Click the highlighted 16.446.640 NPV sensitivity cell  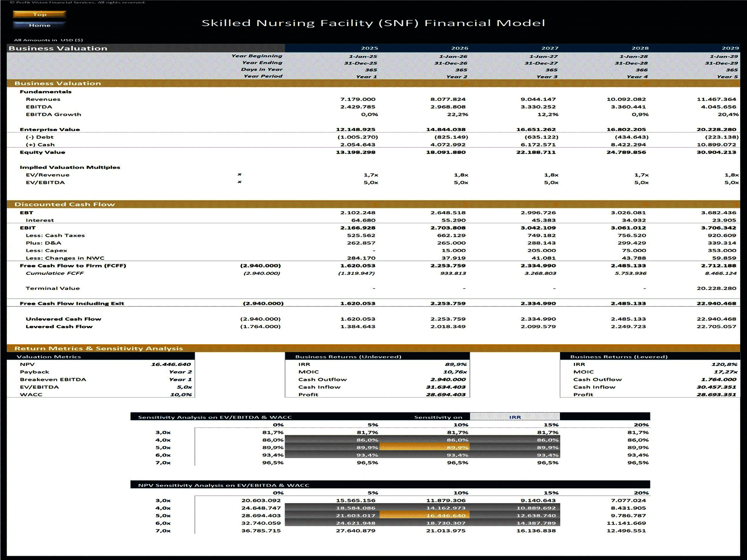pos(424,515)
